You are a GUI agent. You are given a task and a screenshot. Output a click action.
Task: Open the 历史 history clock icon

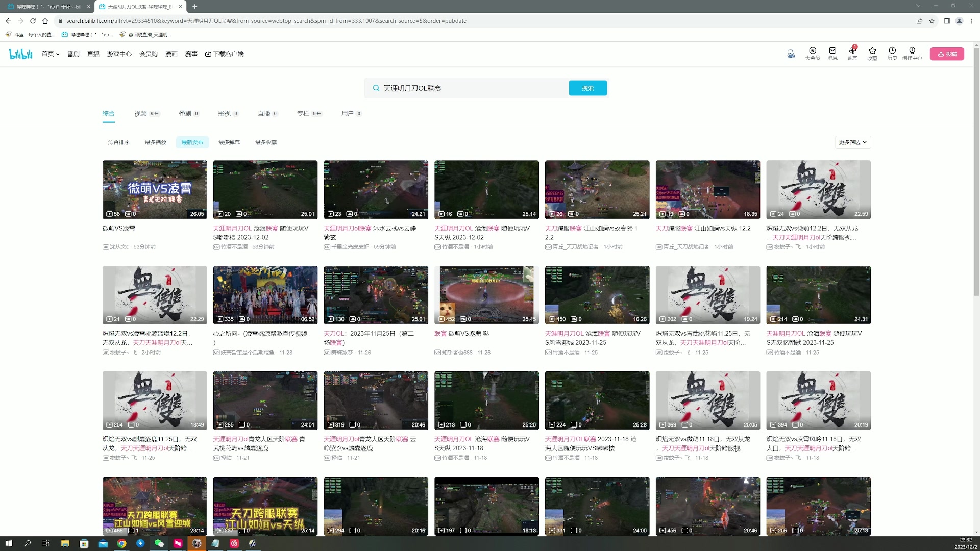point(892,51)
